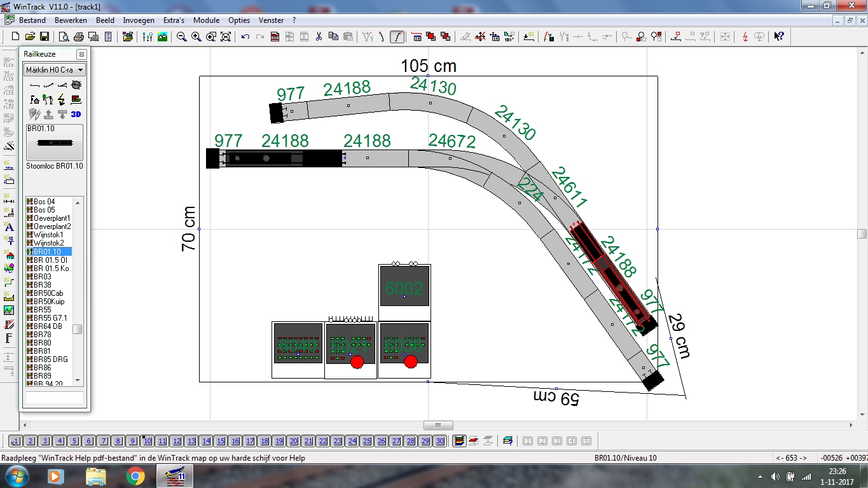Viewport: 868px width, 488px height.
Task: Toggle the curved flex track tool
Action: point(397,37)
